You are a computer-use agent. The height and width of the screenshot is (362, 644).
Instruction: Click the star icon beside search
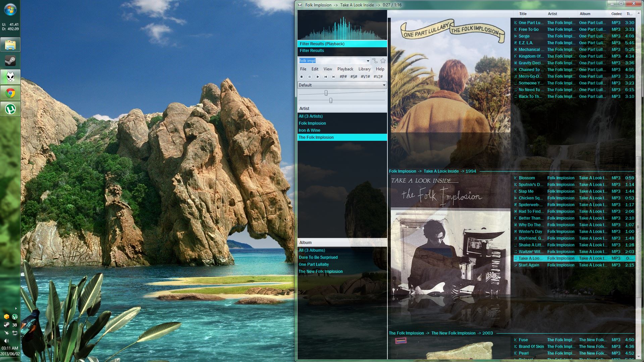point(383,61)
